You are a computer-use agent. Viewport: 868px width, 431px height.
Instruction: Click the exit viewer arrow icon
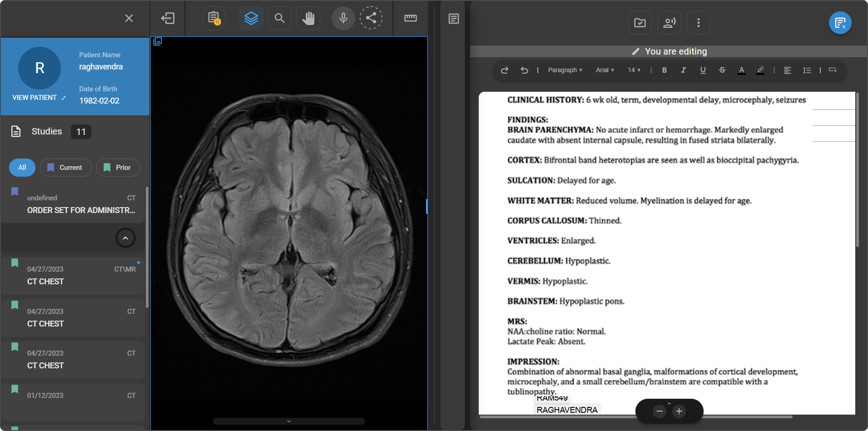pos(168,18)
